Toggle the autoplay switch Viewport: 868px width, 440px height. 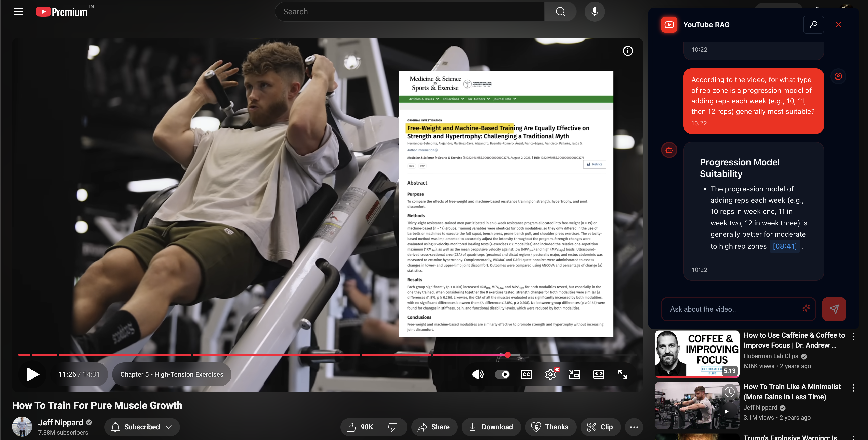502,374
